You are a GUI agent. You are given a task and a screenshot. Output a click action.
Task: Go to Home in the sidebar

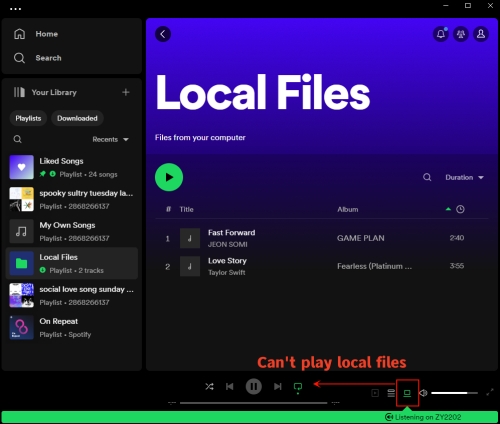pyautogui.click(x=47, y=34)
